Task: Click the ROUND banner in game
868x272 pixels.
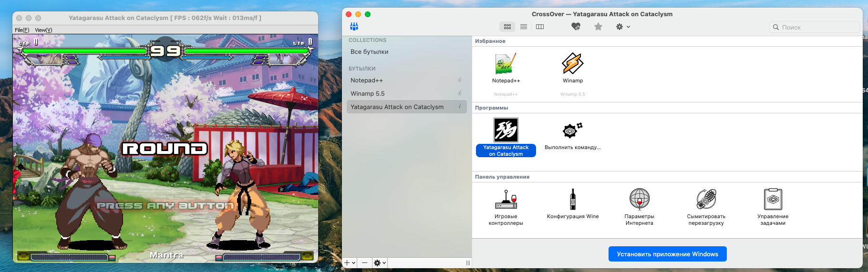Action: coord(165,149)
